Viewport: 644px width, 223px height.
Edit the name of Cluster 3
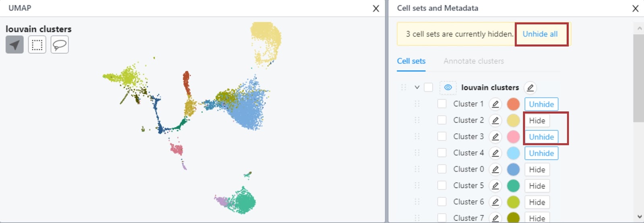coord(495,137)
